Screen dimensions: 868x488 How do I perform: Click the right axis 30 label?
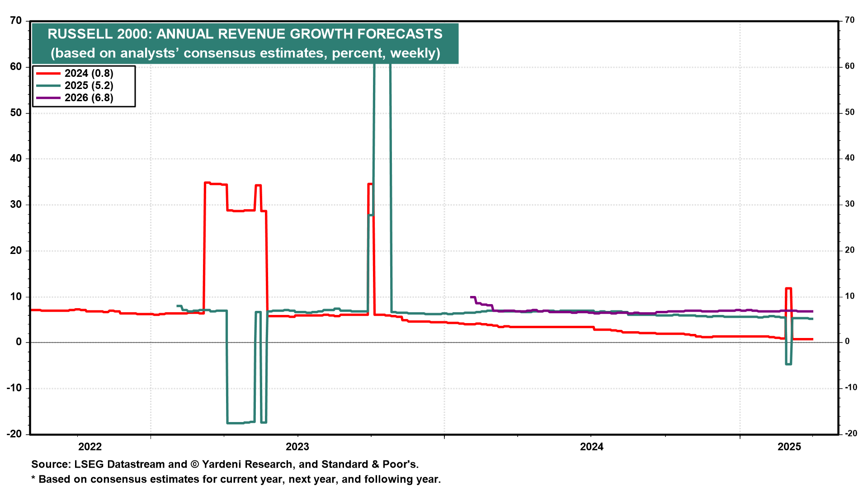click(850, 204)
